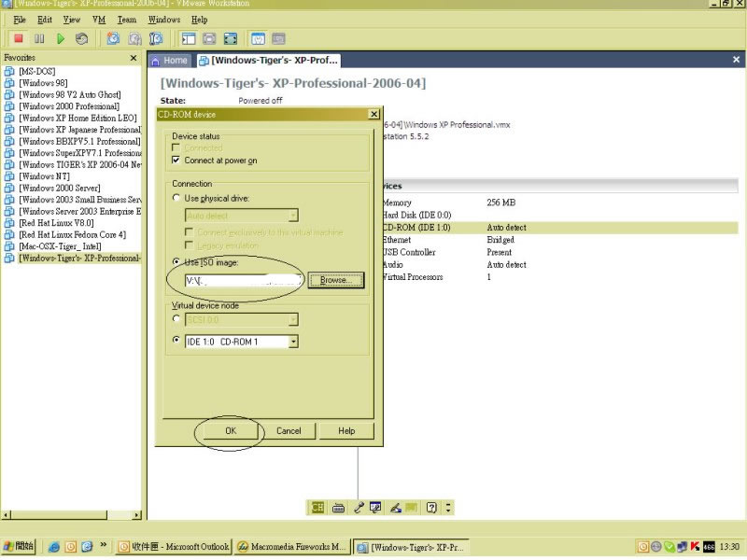Open the File menu
Image resolution: width=747 pixels, height=560 pixels.
(x=20, y=20)
